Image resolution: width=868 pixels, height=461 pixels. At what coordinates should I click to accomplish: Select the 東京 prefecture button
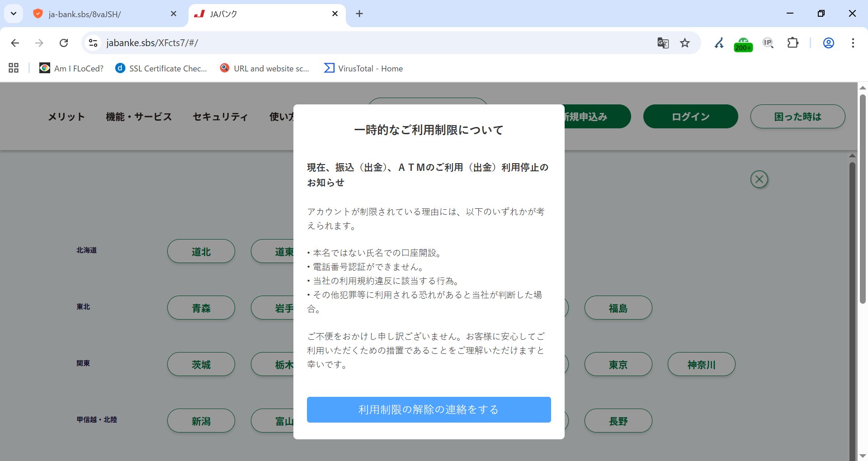[618, 364]
